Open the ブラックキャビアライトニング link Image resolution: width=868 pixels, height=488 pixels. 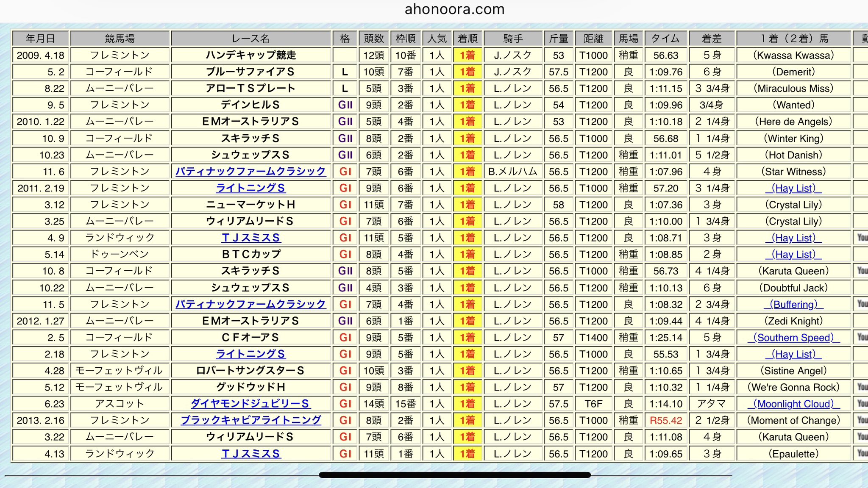[250, 420]
